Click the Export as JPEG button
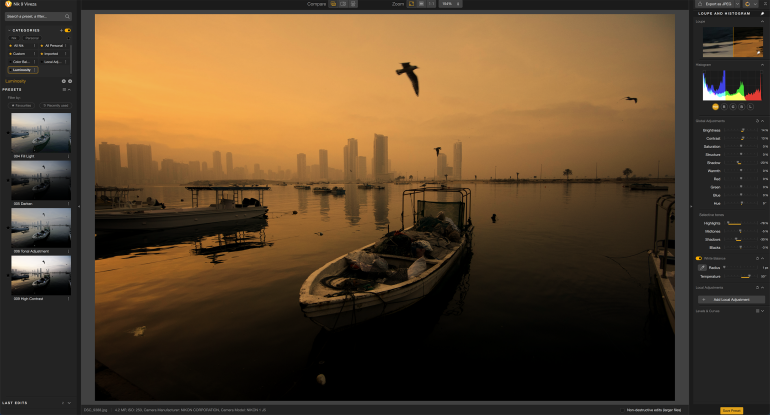The image size is (770, 415). 715,4
